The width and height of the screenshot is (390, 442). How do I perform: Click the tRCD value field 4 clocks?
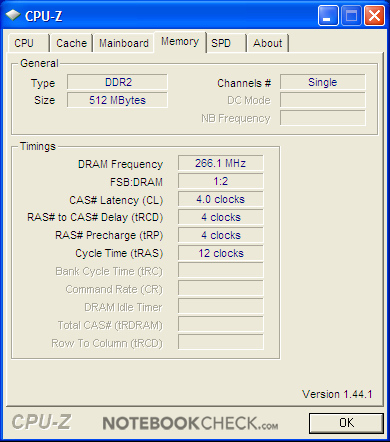coord(221,217)
